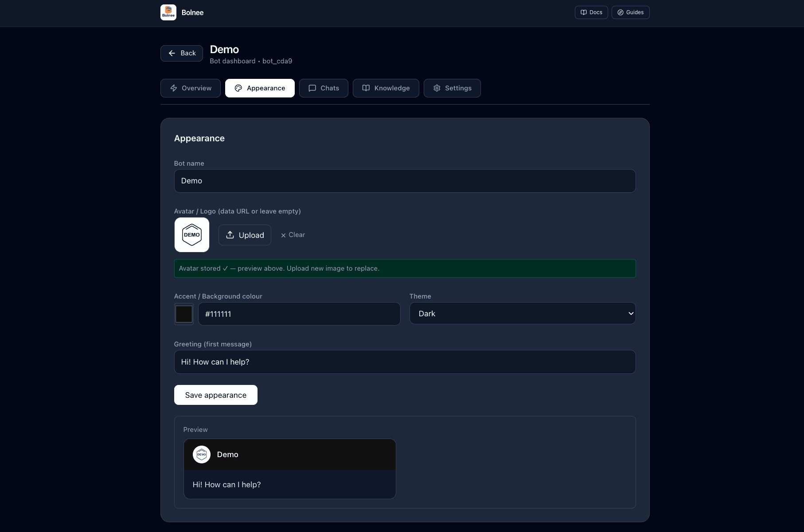Click the speech bubble Chats icon
804x532 pixels.
click(x=312, y=88)
